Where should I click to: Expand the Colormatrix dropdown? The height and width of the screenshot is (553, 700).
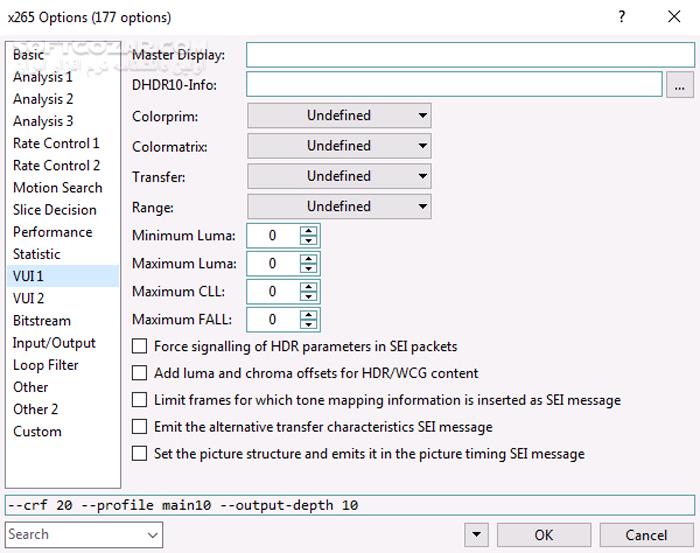click(339, 146)
